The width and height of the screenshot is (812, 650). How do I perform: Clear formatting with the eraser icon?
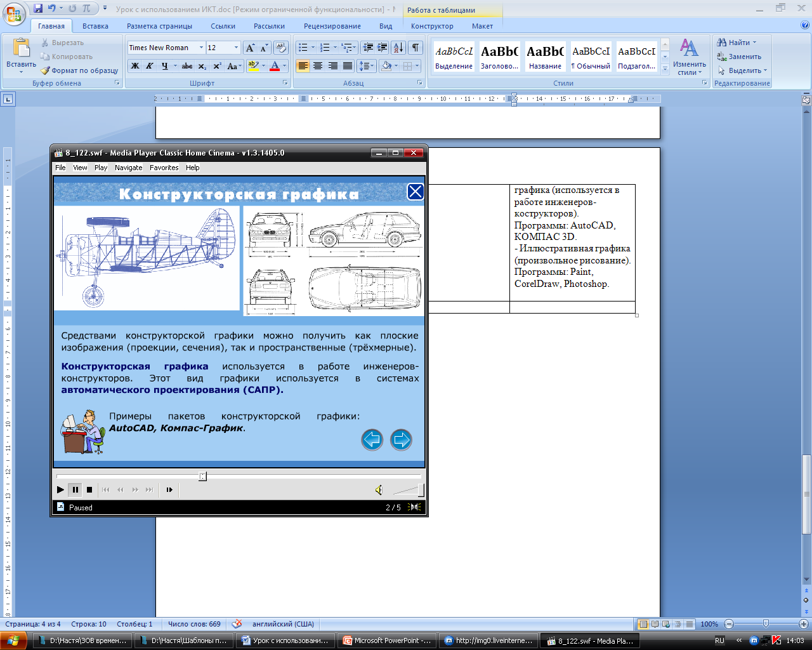point(282,48)
